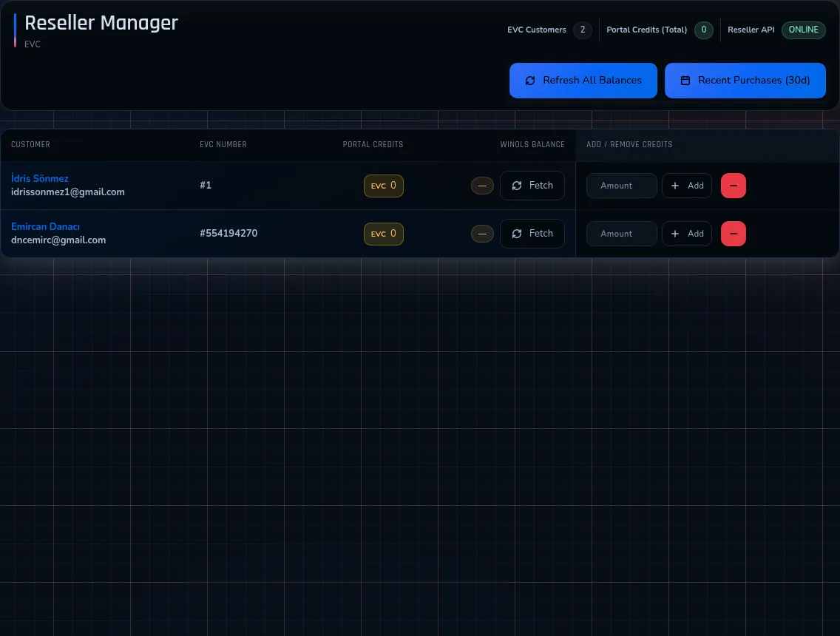
Task: Remove credits with red minus for İdris Sönmez
Action: click(x=734, y=186)
